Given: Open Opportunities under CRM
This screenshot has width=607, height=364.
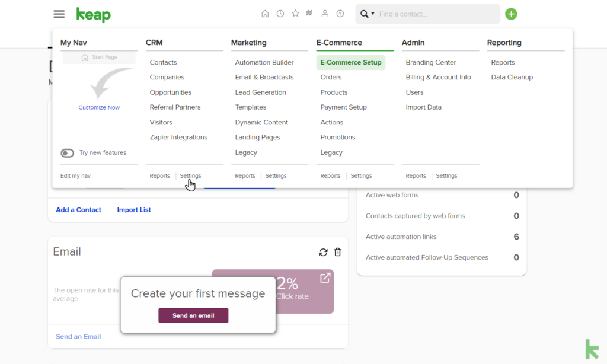Looking at the screenshot, I should tap(171, 92).
